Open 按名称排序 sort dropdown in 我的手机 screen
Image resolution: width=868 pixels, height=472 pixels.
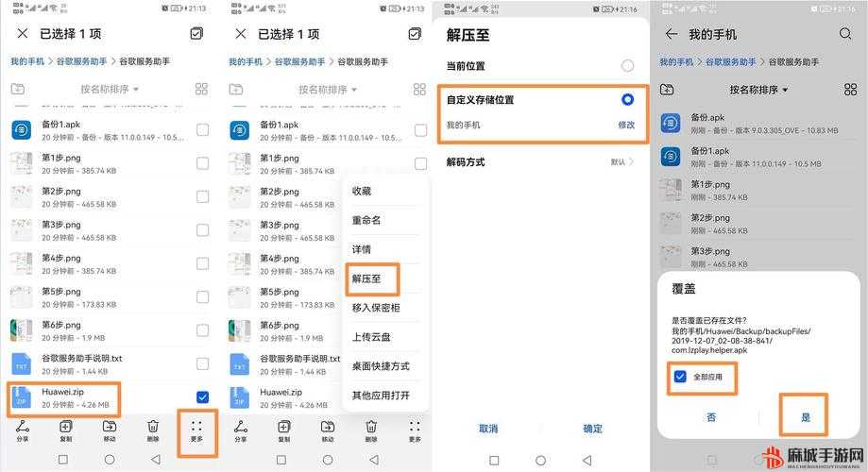tap(758, 89)
